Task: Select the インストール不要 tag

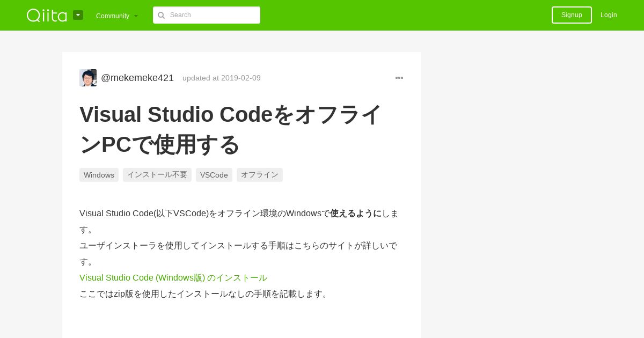Action: (157, 175)
